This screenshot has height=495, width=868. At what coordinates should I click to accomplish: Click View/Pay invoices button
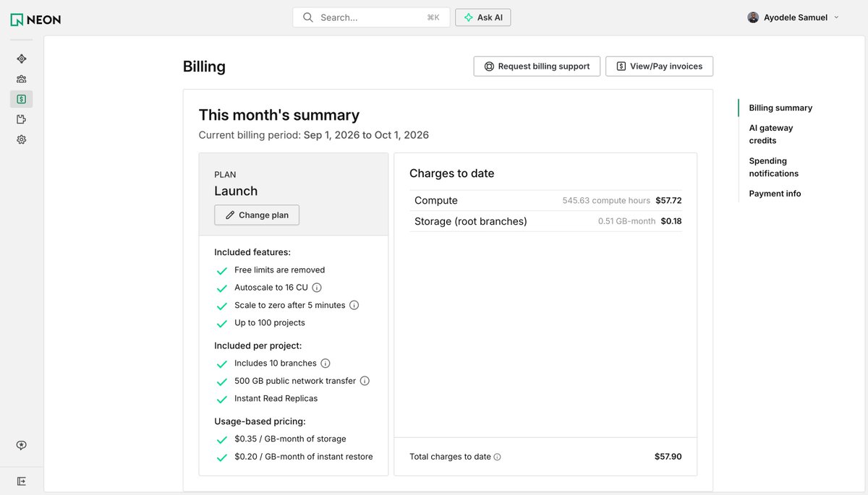tap(659, 66)
